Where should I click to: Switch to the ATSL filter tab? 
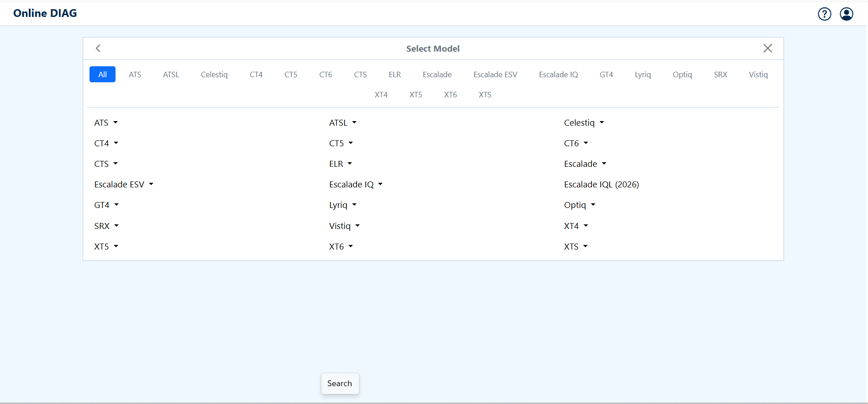click(171, 74)
